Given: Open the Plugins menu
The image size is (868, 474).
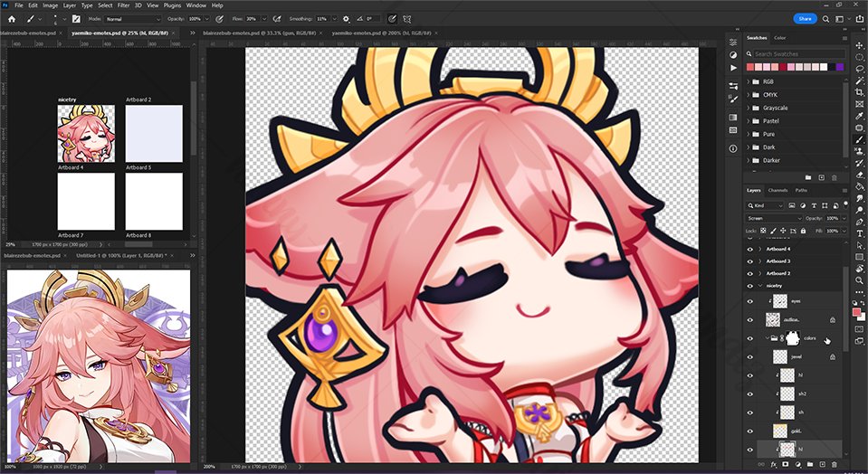Looking at the screenshot, I should click(172, 5).
